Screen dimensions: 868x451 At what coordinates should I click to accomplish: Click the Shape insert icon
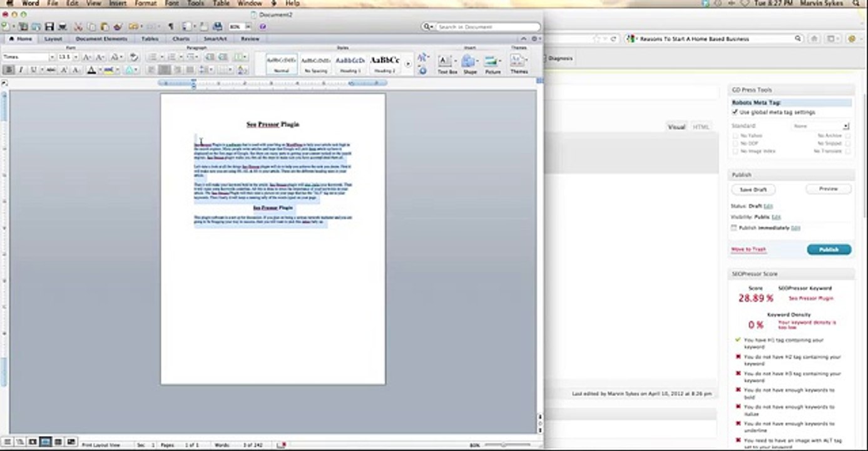[x=469, y=63]
